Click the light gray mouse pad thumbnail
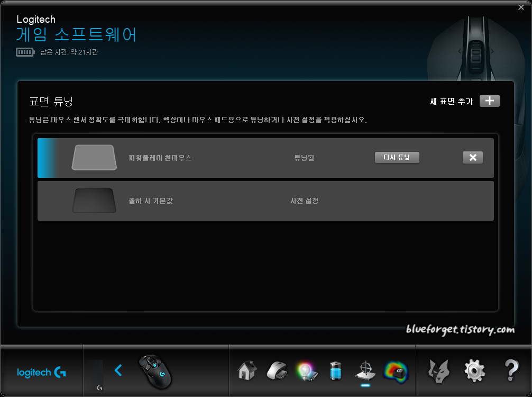The image size is (532, 397). pos(94,157)
